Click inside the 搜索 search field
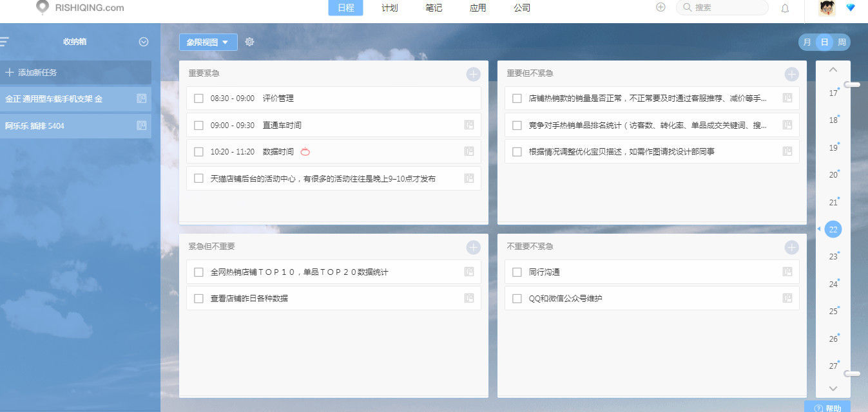The image size is (868, 412). (x=722, y=7)
